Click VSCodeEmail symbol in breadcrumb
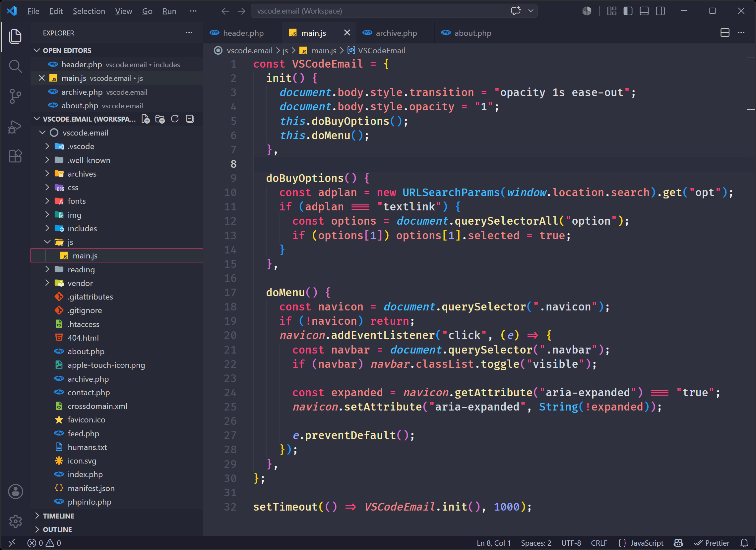756x550 pixels. click(376, 50)
